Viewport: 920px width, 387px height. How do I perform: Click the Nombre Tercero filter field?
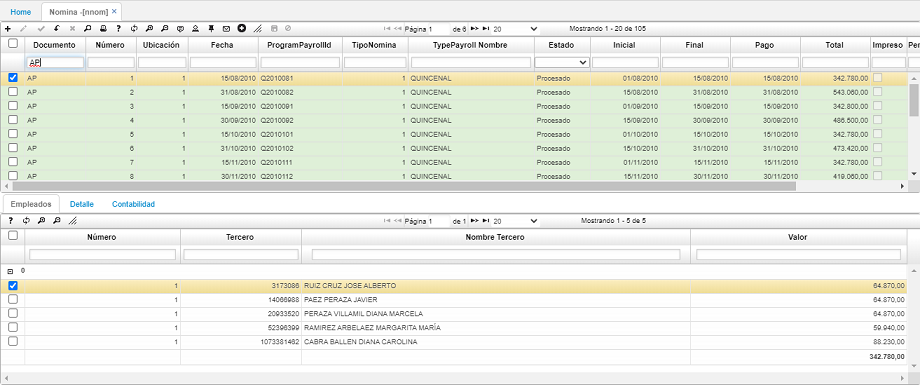click(x=496, y=254)
